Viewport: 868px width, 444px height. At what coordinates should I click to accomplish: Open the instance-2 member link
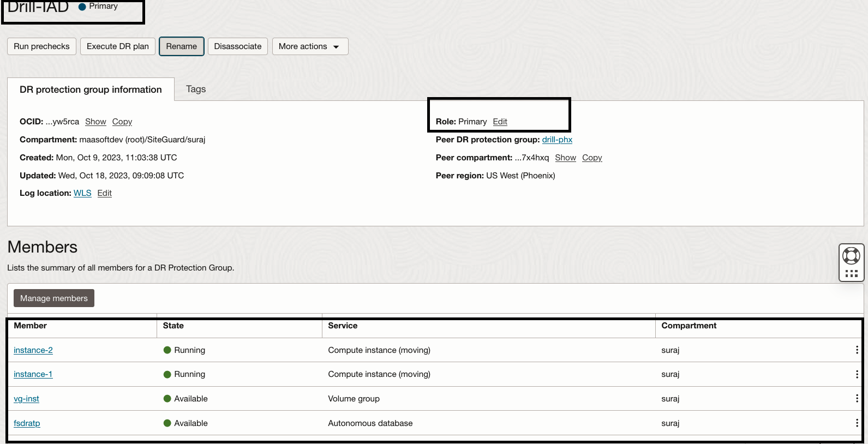(33, 350)
